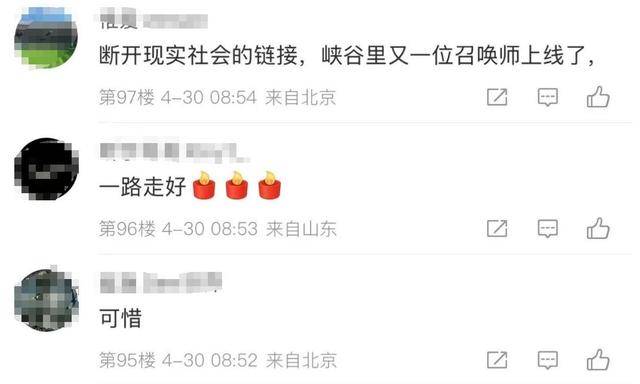Select the comment text 断开现实社会的链接

click(x=198, y=55)
